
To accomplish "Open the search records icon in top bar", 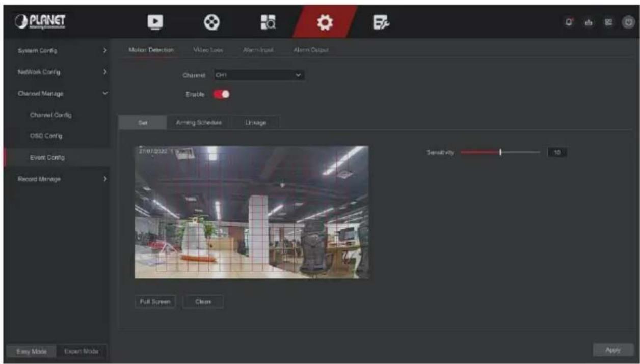I will click(x=269, y=22).
